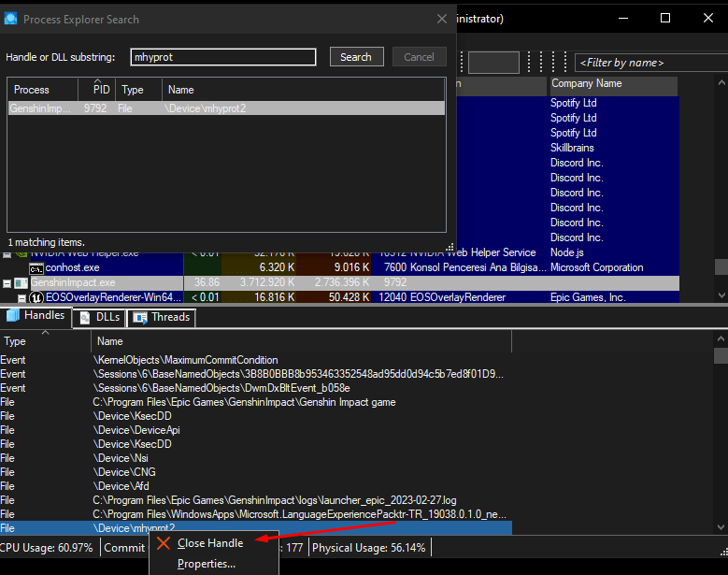Select the Node.js company cell

coord(567,252)
